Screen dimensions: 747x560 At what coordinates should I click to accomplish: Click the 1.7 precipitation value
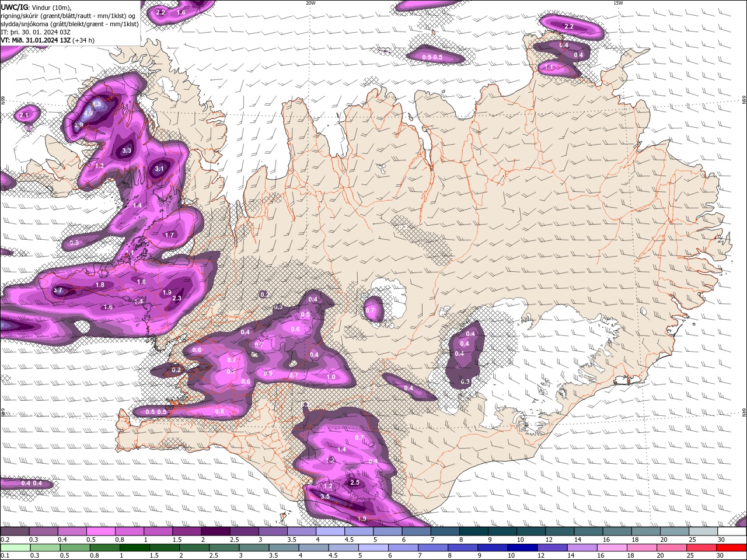coord(169,235)
